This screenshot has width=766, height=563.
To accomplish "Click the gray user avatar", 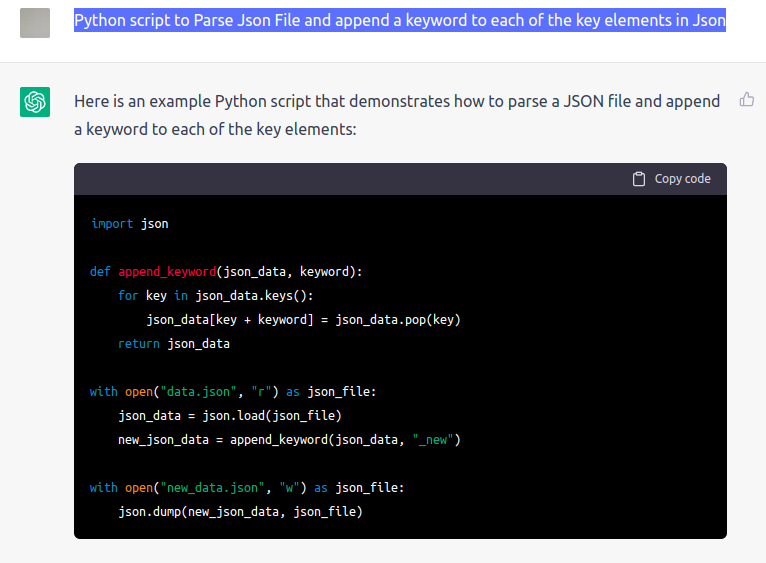I will pyautogui.click(x=35, y=23).
